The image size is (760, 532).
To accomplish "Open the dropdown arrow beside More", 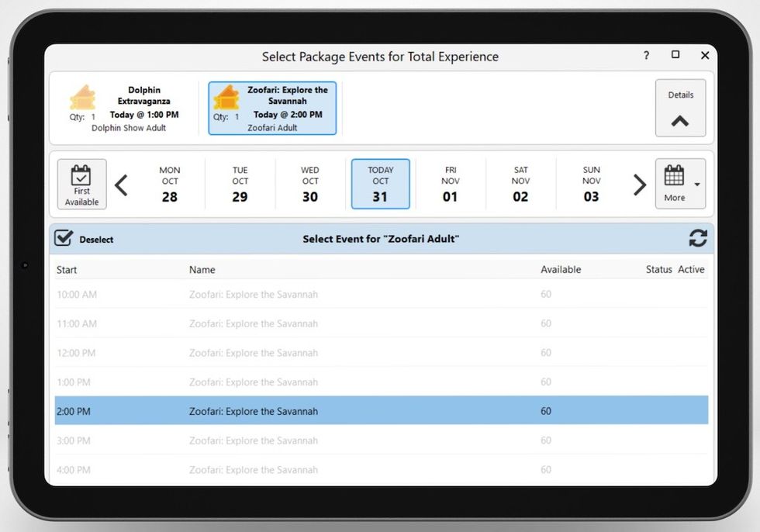I will [697, 184].
